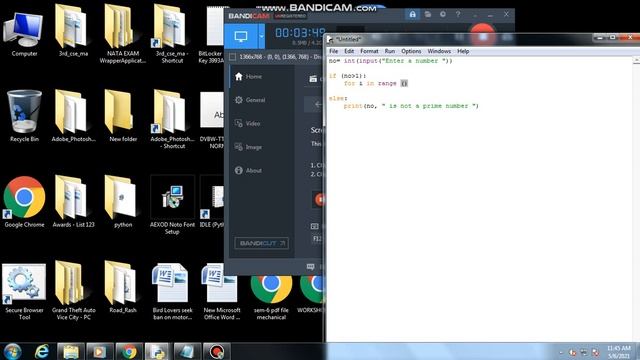Open the Run menu in IDLE editor

pos(389,51)
